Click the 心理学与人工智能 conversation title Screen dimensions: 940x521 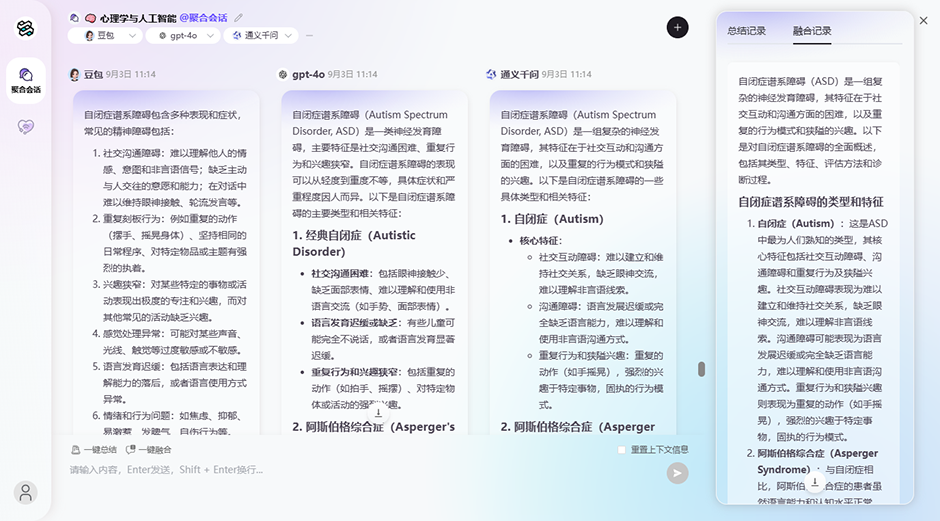[x=137, y=18]
